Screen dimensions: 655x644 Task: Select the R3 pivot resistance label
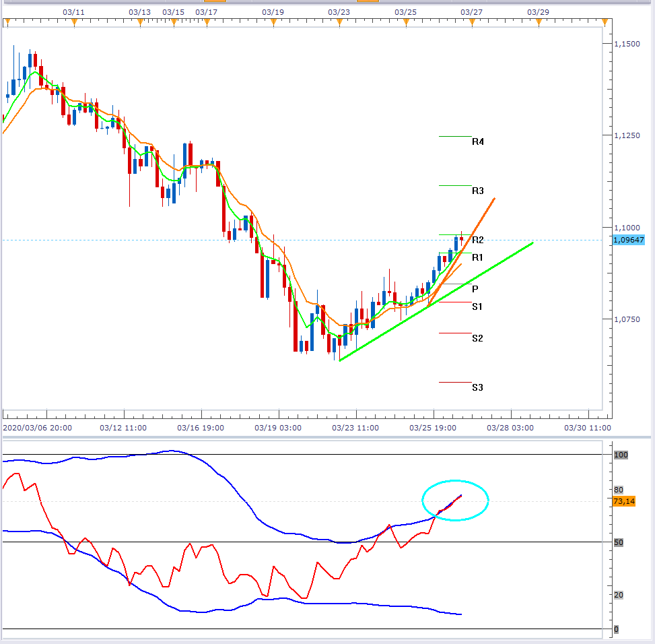click(x=478, y=191)
